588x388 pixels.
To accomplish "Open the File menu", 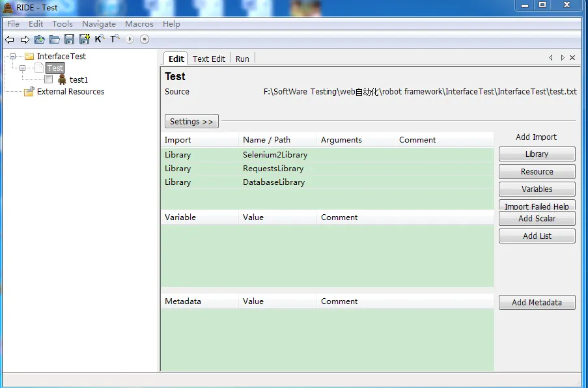I will coord(13,24).
